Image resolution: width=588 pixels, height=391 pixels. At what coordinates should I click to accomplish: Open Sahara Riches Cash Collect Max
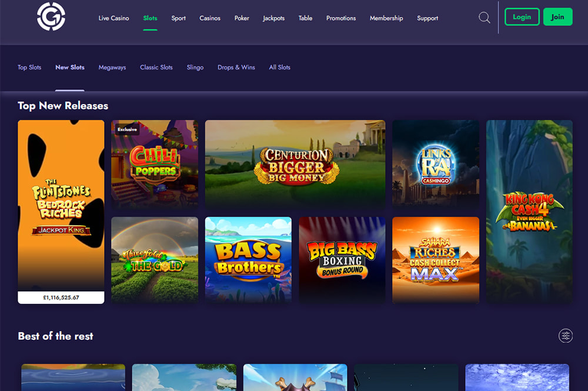click(x=436, y=260)
